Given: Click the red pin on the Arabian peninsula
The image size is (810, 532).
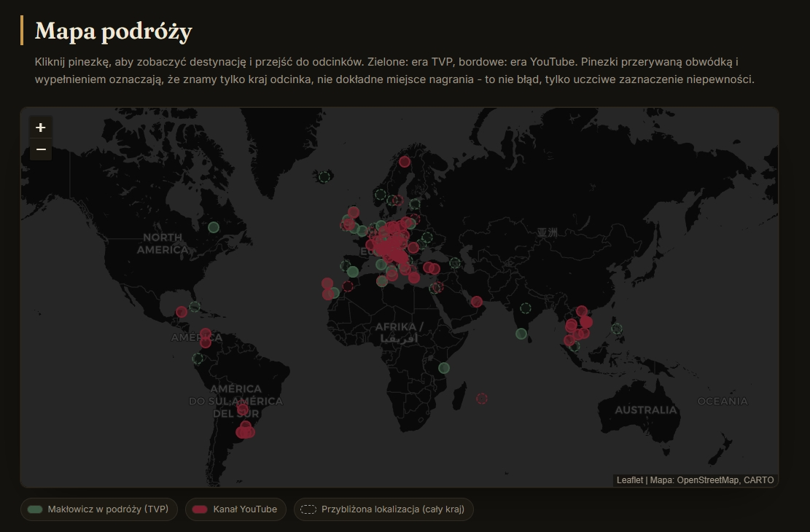Looking at the screenshot, I should click(477, 302).
